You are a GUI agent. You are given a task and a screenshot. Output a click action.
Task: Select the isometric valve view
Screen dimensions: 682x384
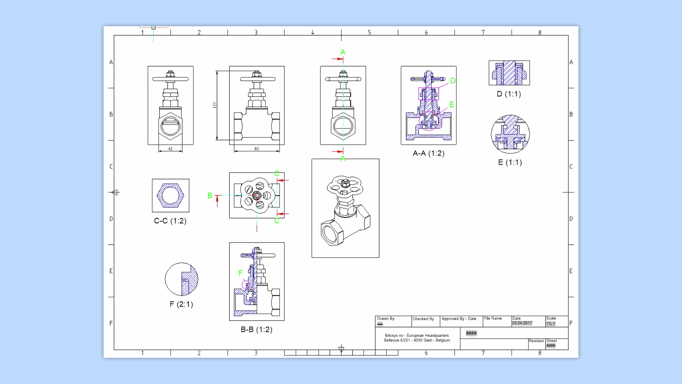pyautogui.click(x=345, y=208)
